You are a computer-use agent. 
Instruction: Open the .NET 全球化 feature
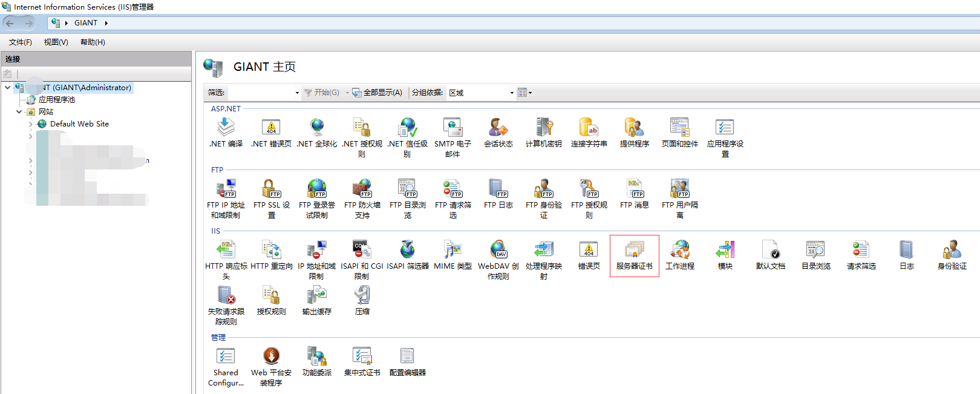pos(316,133)
